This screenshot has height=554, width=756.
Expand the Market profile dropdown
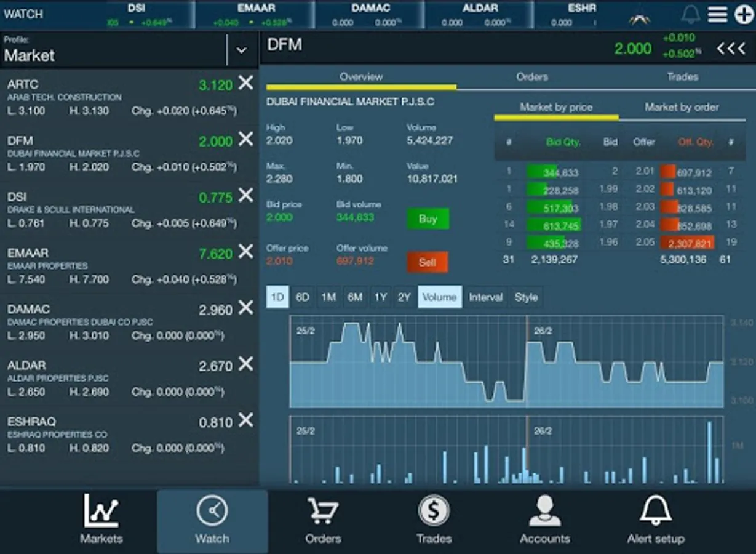coord(241,50)
